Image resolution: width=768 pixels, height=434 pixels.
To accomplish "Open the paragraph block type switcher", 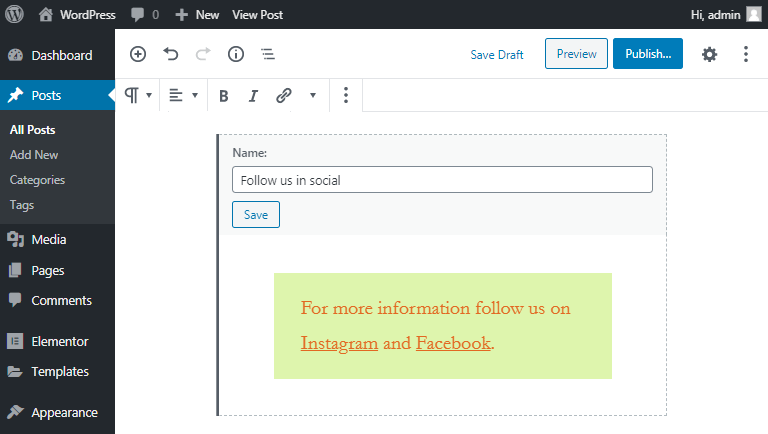I will coord(138,95).
